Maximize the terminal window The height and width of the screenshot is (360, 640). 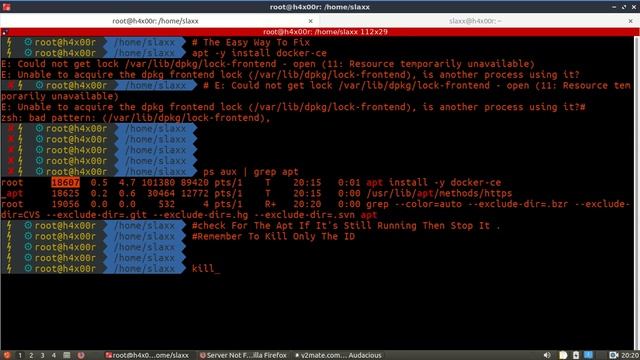[x=624, y=7]
